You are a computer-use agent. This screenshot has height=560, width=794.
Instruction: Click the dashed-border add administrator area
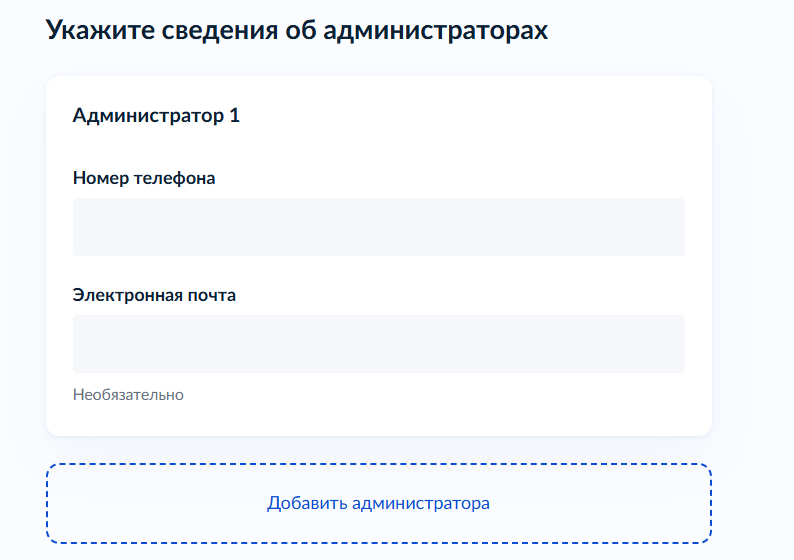pyautogui.click(x=378, y=503)
